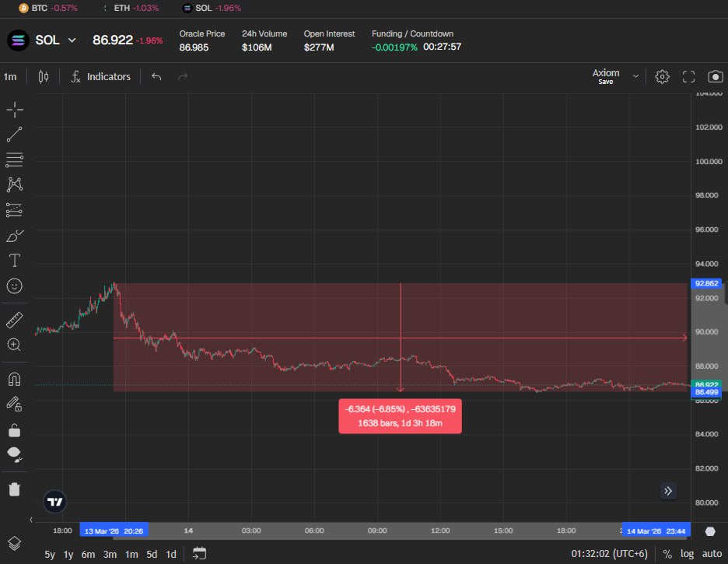Click the 14 Mar '26 23:44 time label

(x=656, y=531)
